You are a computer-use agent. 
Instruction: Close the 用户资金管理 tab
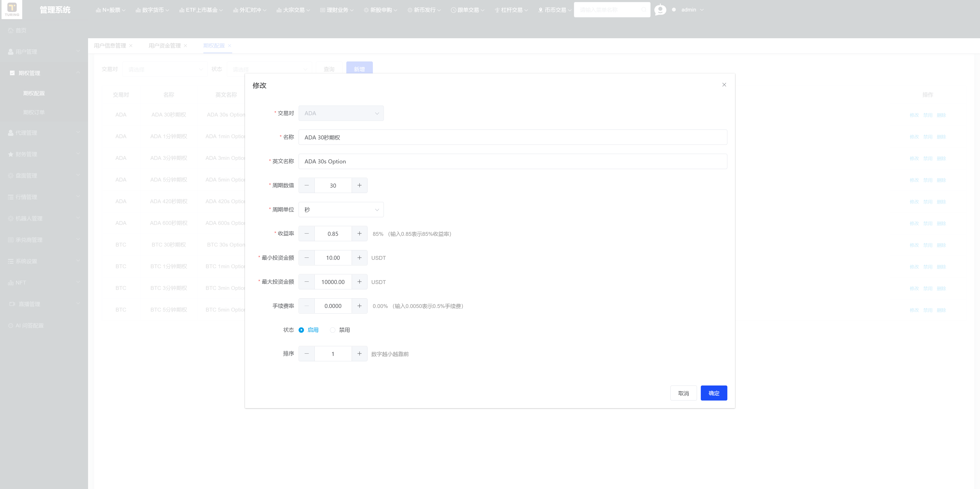[x=185, y=46]
